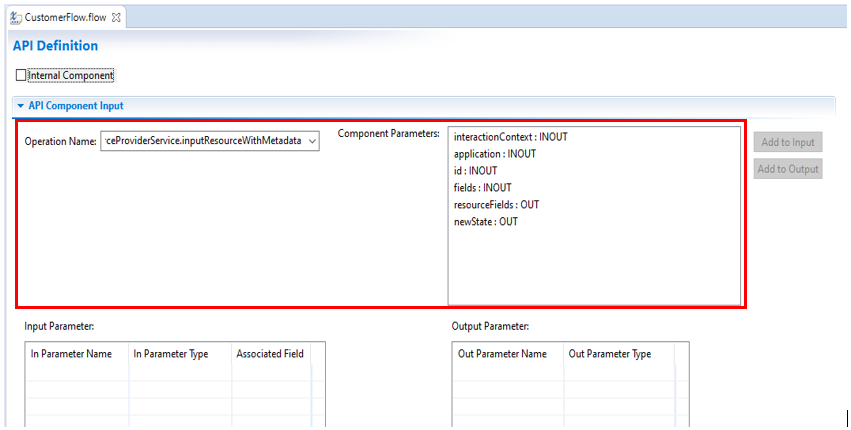Click the In Parameter Type column header
This screenshot has width=851, height=430.
[171, 354]
